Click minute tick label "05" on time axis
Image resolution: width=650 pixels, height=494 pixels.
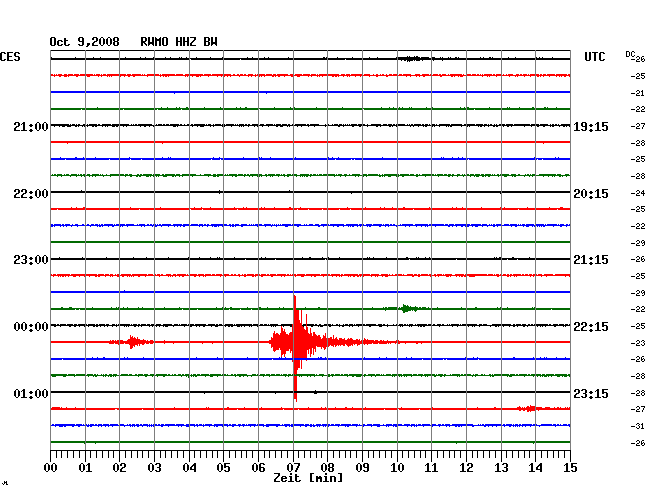[223, 467]
